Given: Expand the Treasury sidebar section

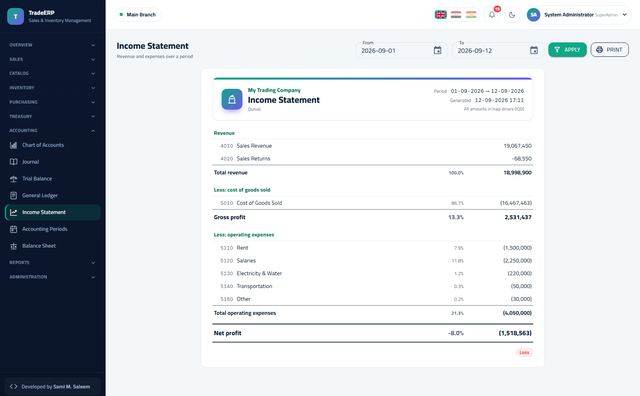Looking at the screenshot, I should point(52,116).
